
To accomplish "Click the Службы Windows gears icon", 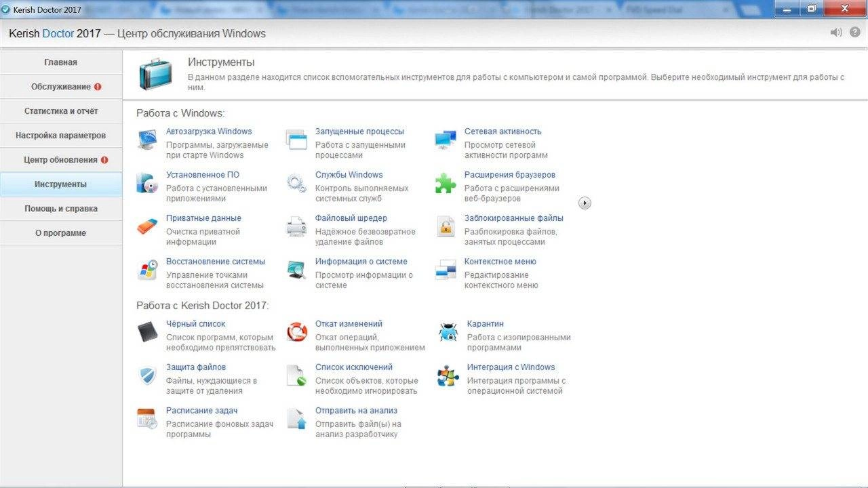I will tap(296, 183).
